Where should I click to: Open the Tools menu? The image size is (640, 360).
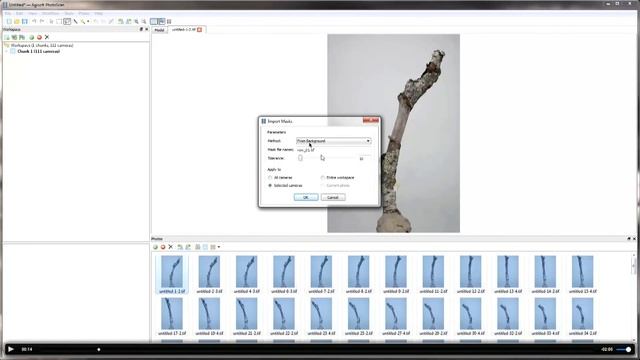pos(69,13)
